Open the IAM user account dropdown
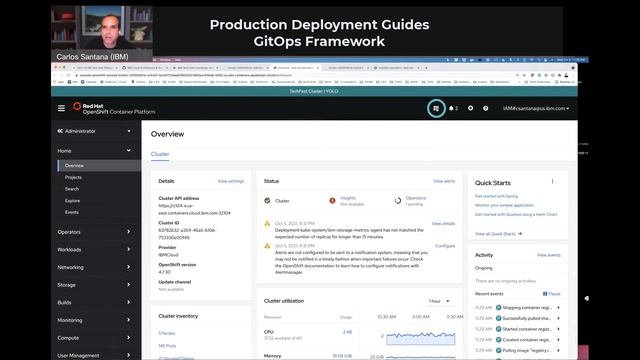This screenshot has width=640, height=360. pyautogui.click(x=536, y=109)
